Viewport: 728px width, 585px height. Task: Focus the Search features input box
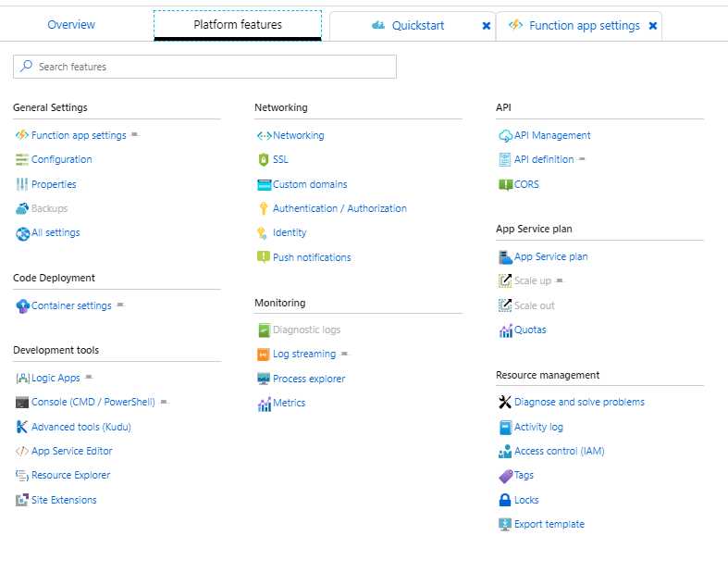coord(204,67)
